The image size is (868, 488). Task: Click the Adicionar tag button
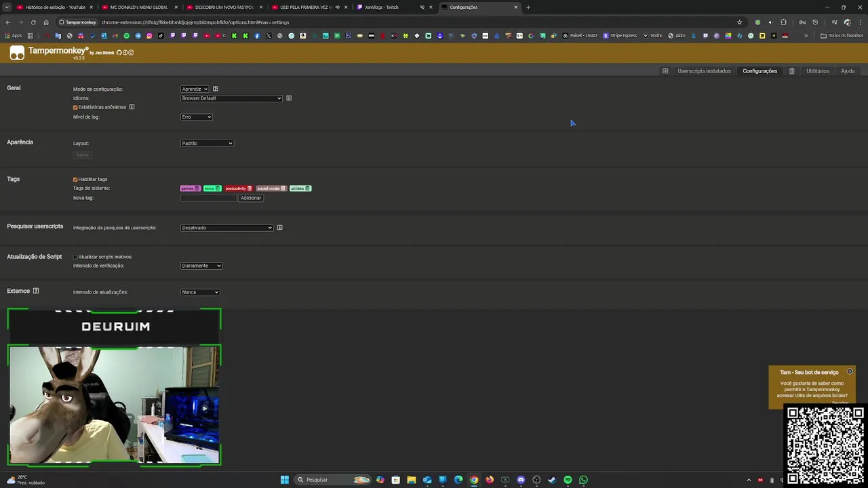(x=251, y=198)
